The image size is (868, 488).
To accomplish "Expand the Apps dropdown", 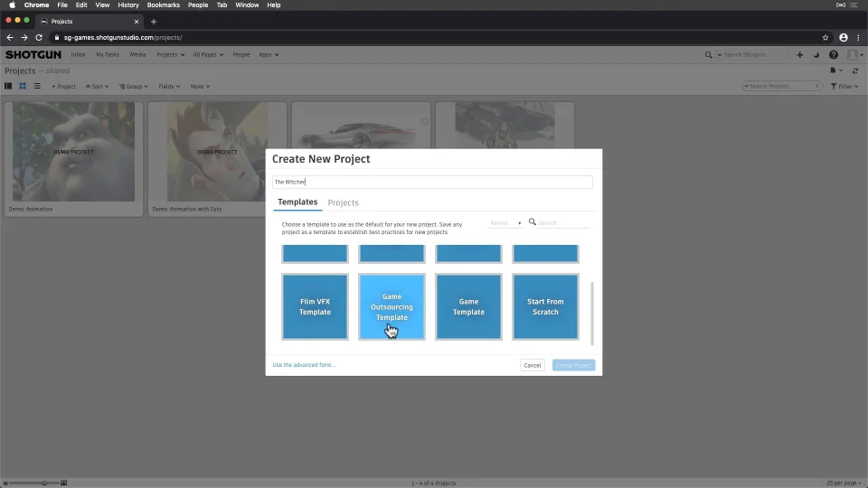I will (x=269, y=55).
